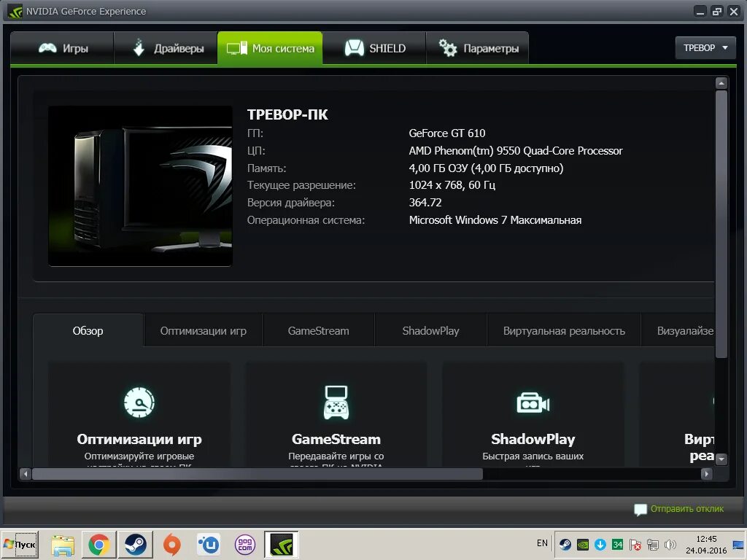This screenshot has width=747, height=560.
Task: Click the ТРЕВОР-ПК computer name
Action: point(287,114)
